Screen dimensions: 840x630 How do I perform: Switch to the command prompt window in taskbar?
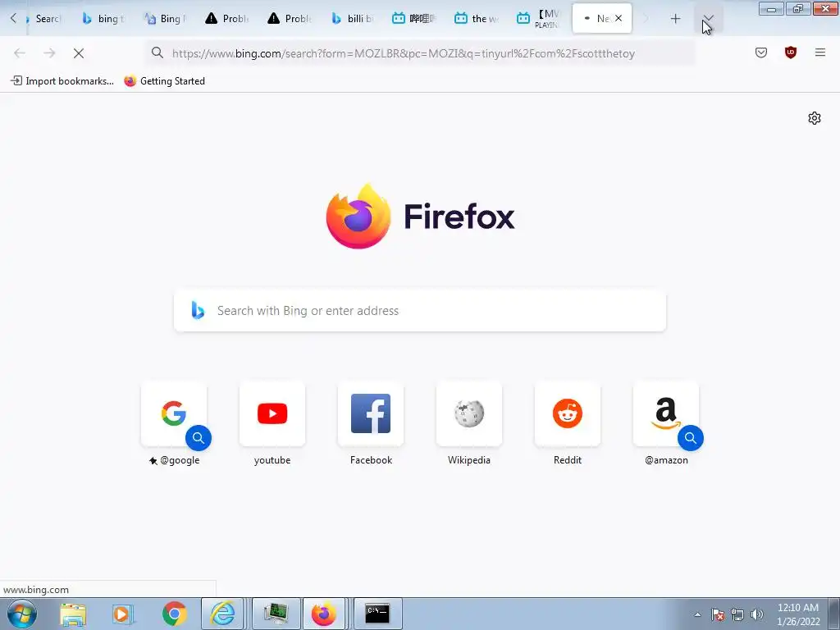tap(377, 614)
